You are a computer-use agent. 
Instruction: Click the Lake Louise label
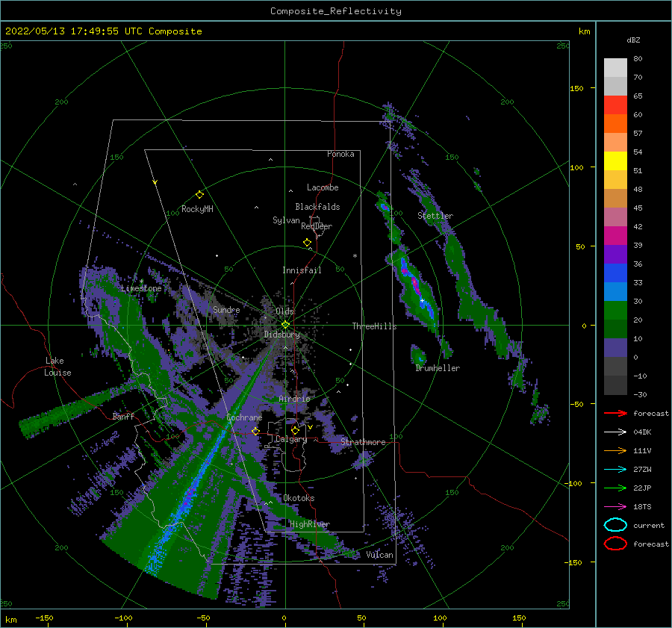point(57,367)
